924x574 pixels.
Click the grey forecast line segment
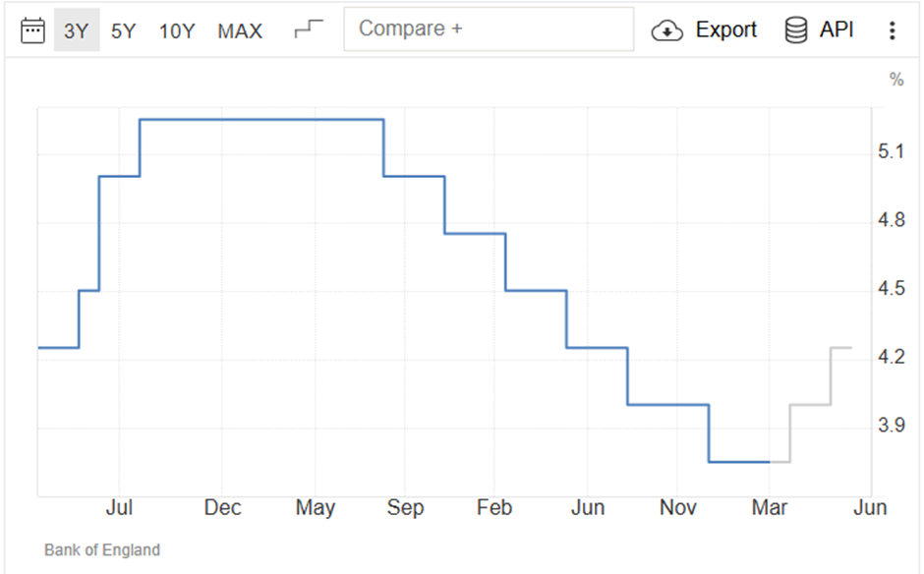[811, 404]
